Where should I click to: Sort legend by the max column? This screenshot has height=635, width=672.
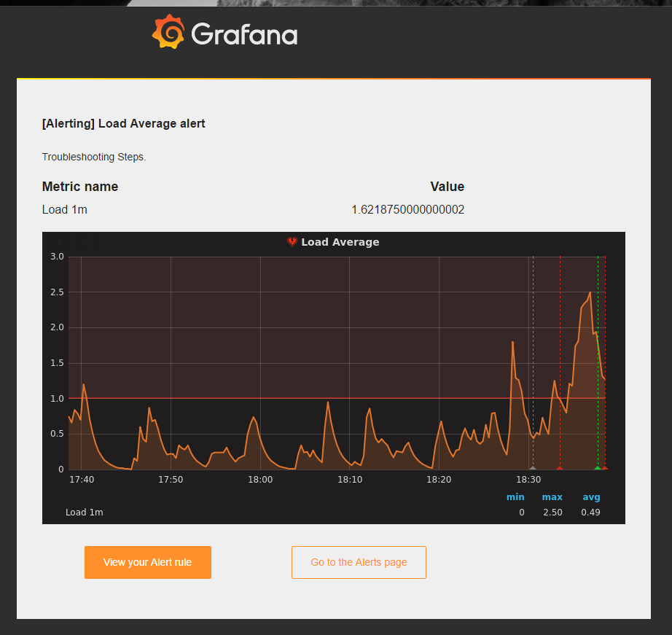tap(552, 497)
